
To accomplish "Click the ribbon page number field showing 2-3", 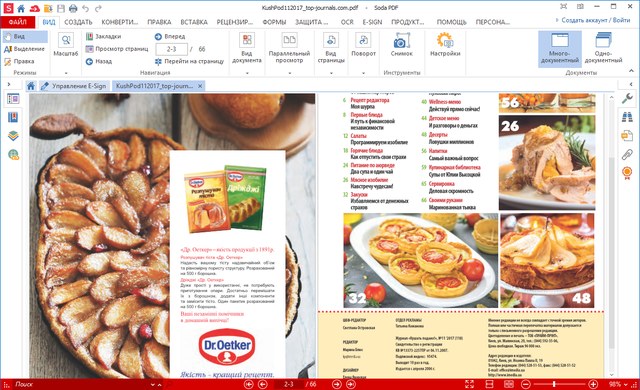I will tap(171, 49).
